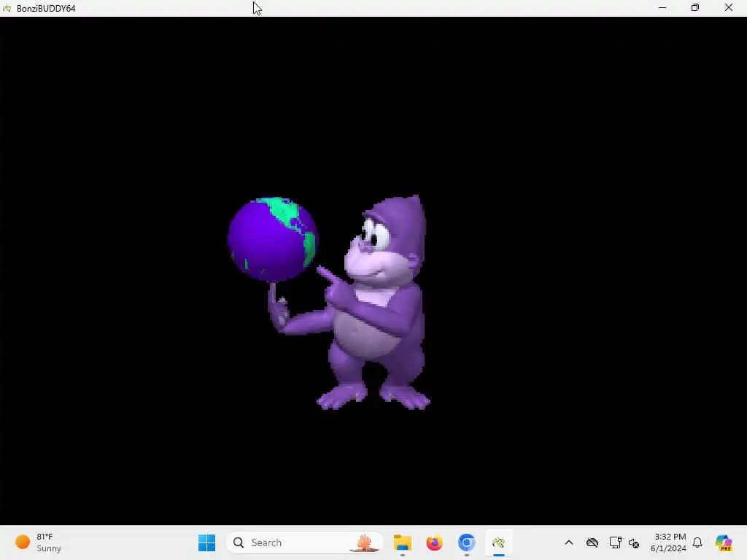Close the BonziBUDDY64 window
This screenshot has width=747, height=560.
[729, 8]
